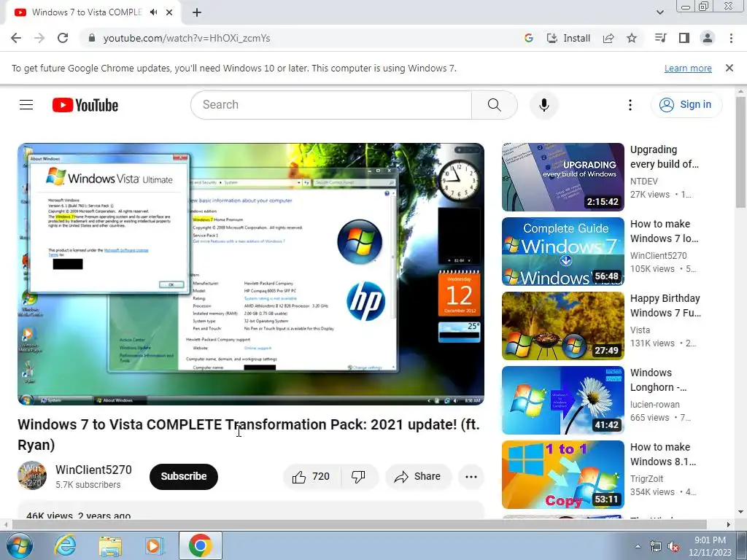Image resolution: width=747 pixels, height=560 pixels.
Task: Open the WinClient5270 channel name link
Action: [x=93, y=470]
